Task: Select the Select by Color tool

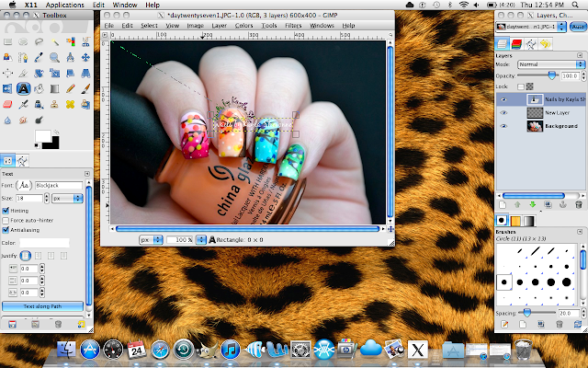Action: 70,41
